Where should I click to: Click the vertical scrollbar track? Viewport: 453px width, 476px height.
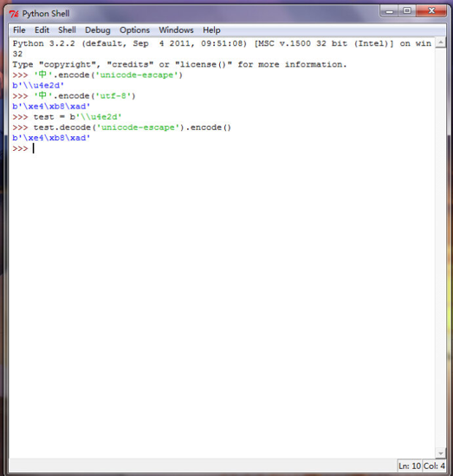click(441, 248)
